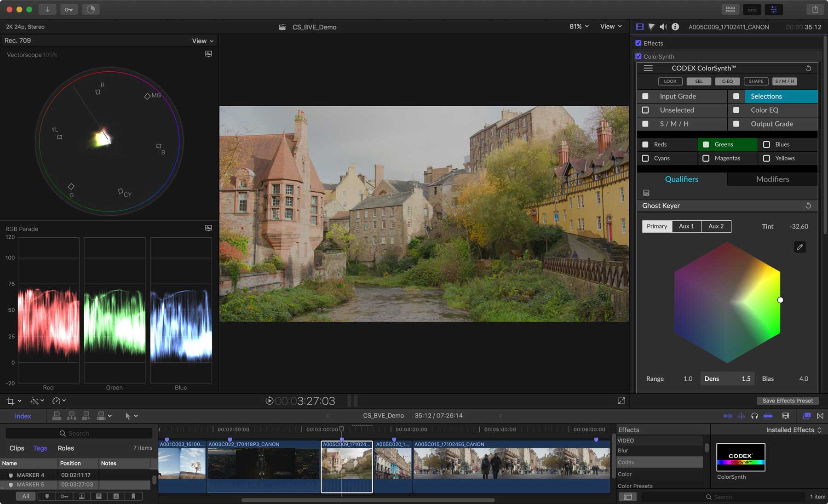Switch to the Clips tab
Viewport: 828px width, 504px height.
point(17,448)
